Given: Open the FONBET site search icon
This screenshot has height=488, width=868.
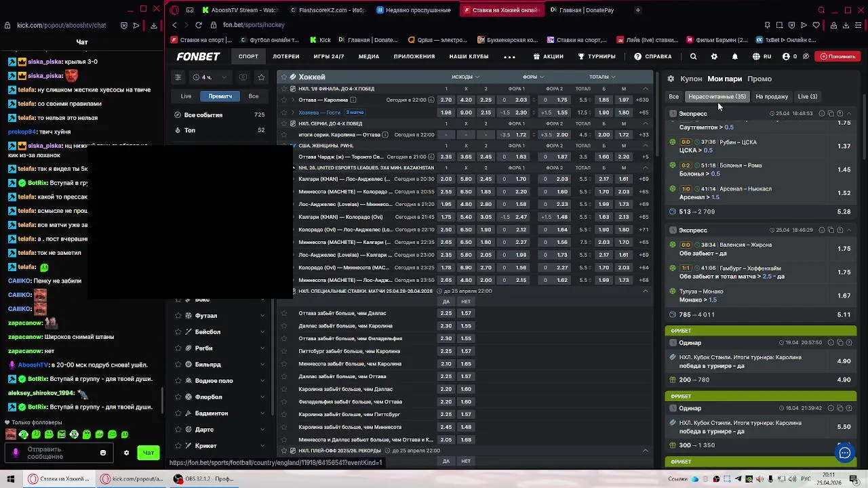Looking at the screenshot, I should [x=693, y=57].
